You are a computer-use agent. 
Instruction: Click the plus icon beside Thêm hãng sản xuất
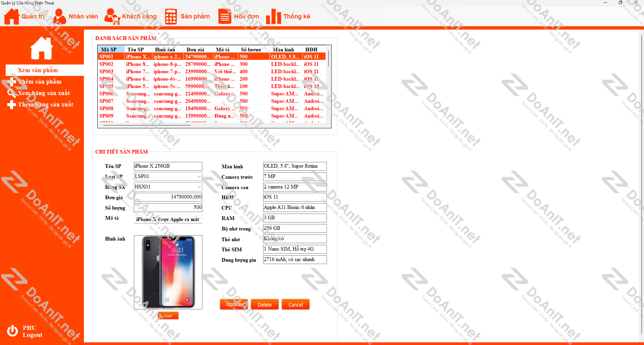pos(11,104)
